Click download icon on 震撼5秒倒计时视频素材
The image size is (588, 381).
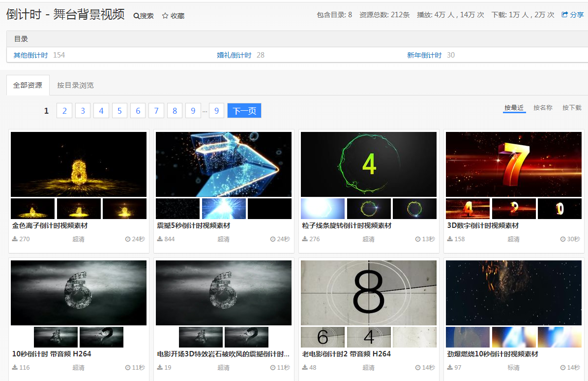[160, 239]
